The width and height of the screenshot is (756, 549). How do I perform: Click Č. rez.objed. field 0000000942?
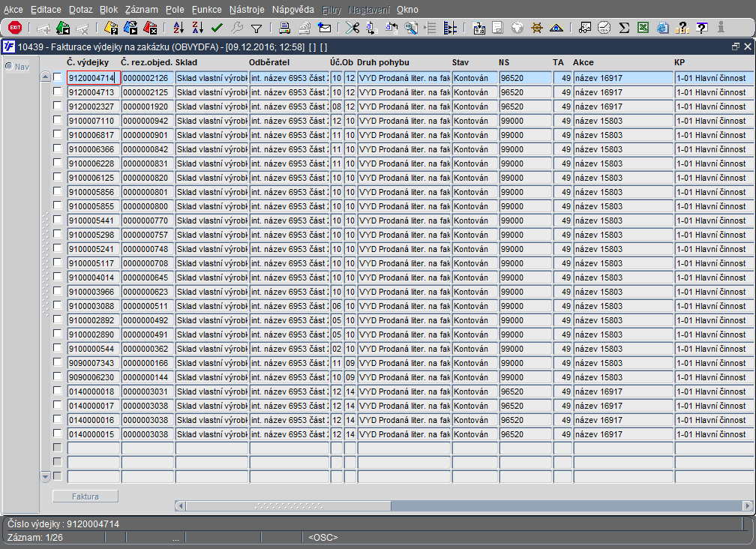(148, 121)
